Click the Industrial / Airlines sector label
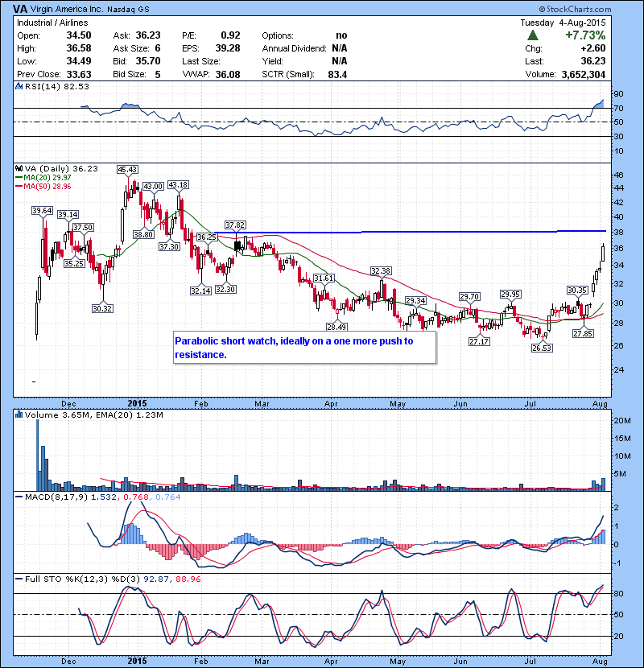Viewport: 644px width, 668px height. (52, 23)
